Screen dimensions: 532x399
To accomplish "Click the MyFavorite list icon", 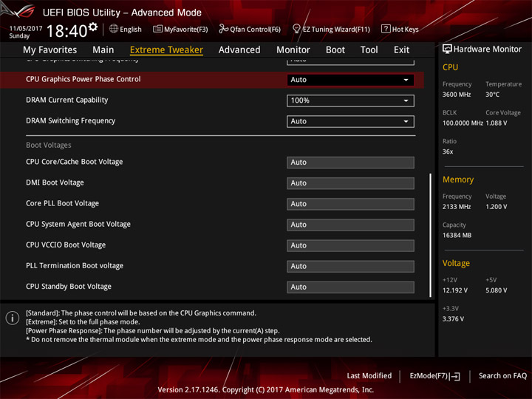I will pos(157,29).
